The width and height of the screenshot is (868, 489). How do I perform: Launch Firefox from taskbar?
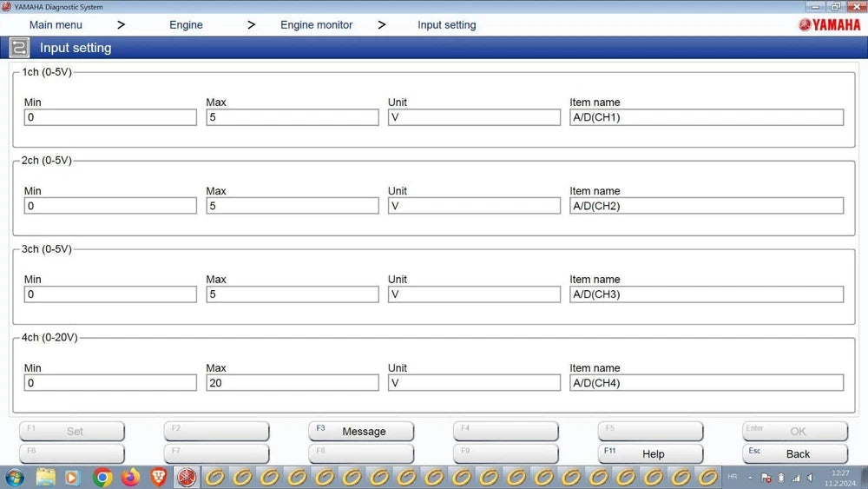tap(131, 477)
